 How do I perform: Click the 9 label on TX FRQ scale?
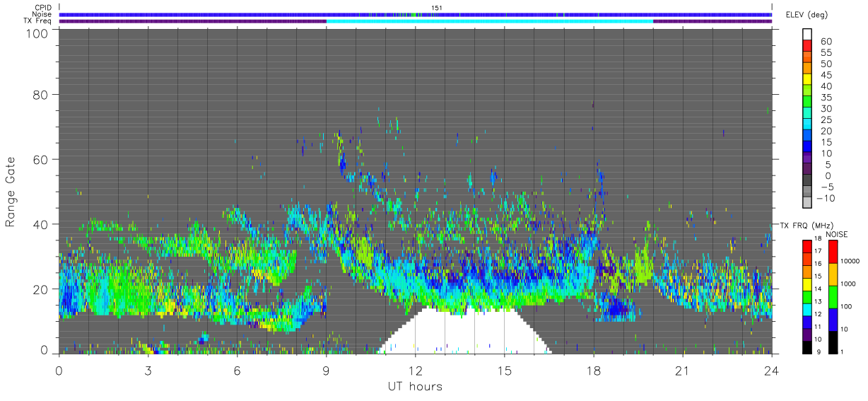pos(817,354)
